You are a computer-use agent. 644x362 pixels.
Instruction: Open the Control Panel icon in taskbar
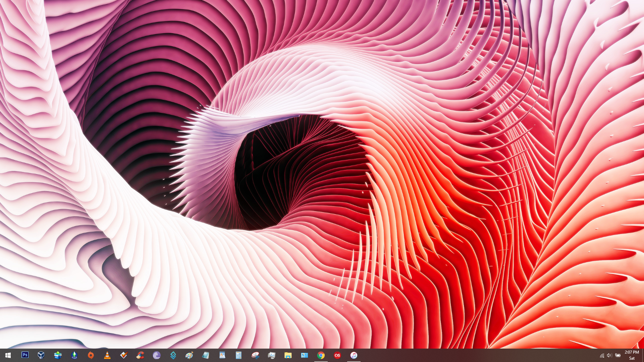tap(304, 355)
